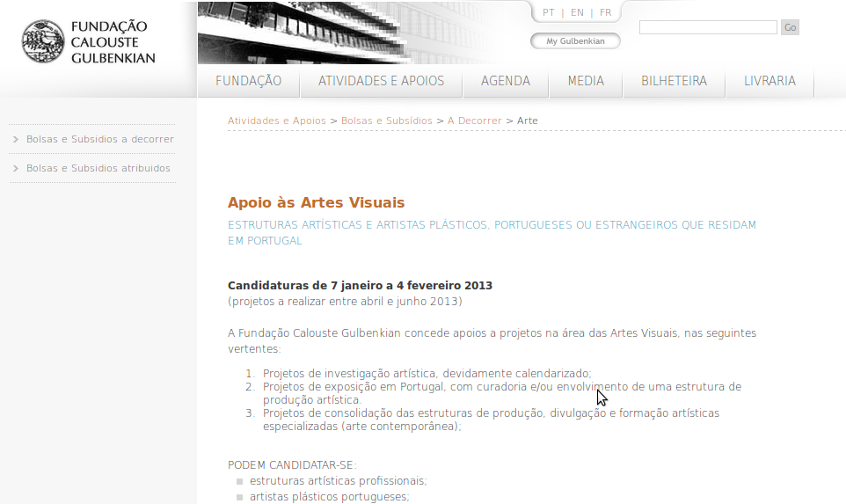
Task: Click the search input field
Action: (707, 27)
